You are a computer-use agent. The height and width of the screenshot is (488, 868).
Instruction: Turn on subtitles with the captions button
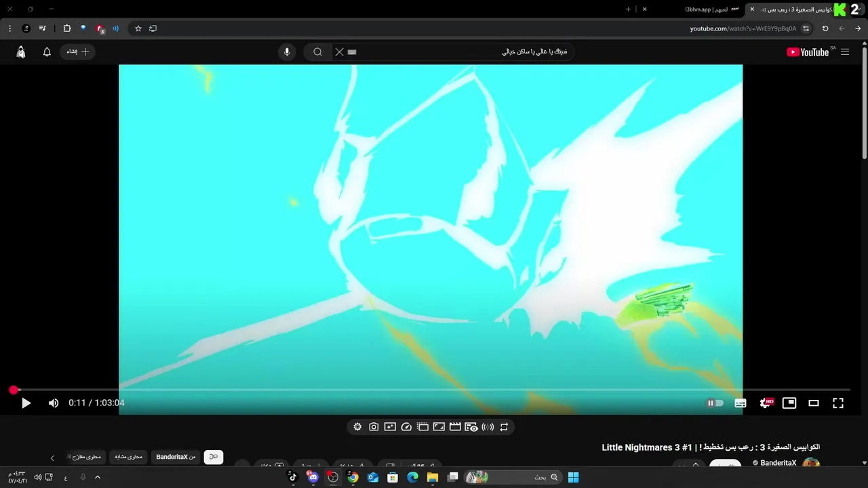coord(741,403)
